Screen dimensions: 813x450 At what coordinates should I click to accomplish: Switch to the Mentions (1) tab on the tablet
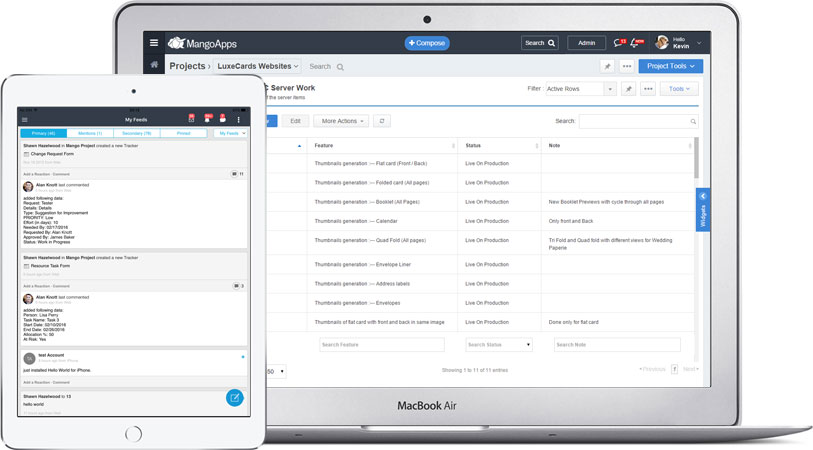(x=90, y=134)
